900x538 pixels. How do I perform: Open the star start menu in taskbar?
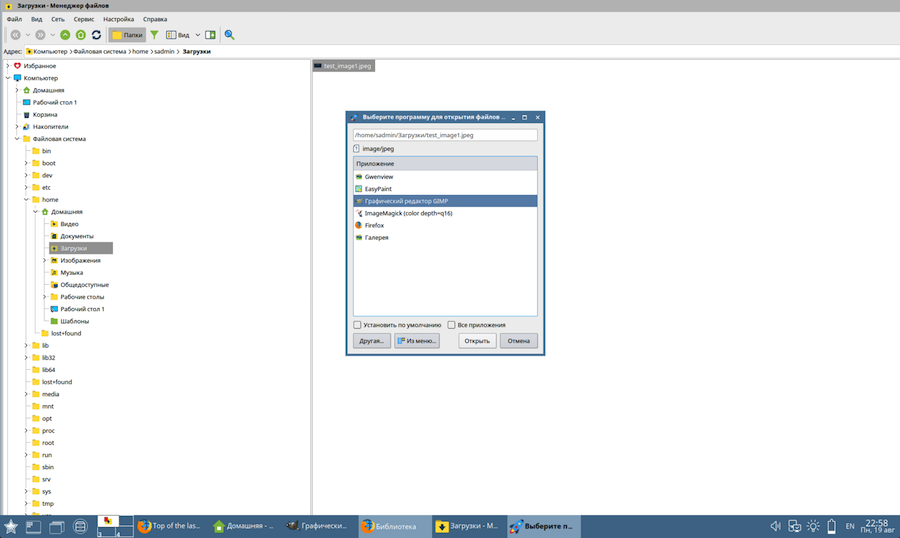click(11, 526)
